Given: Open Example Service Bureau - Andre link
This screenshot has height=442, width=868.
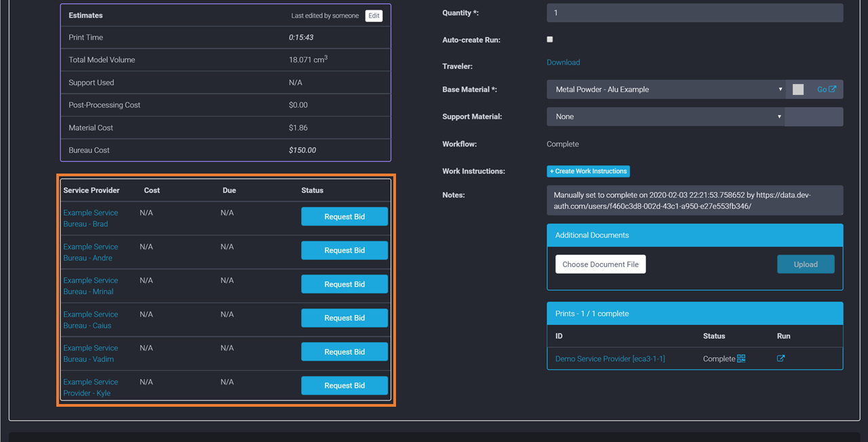Looking at the screenshot, I should click(90, 252).
